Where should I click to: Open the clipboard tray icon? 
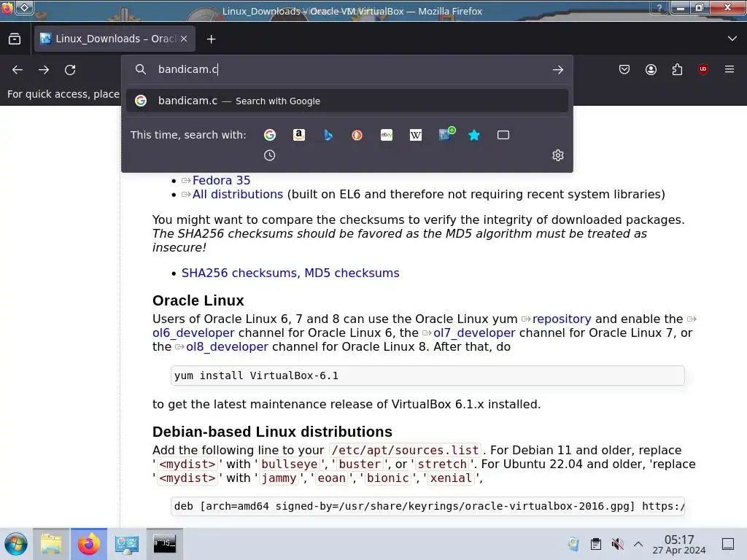tap(595, 544)
